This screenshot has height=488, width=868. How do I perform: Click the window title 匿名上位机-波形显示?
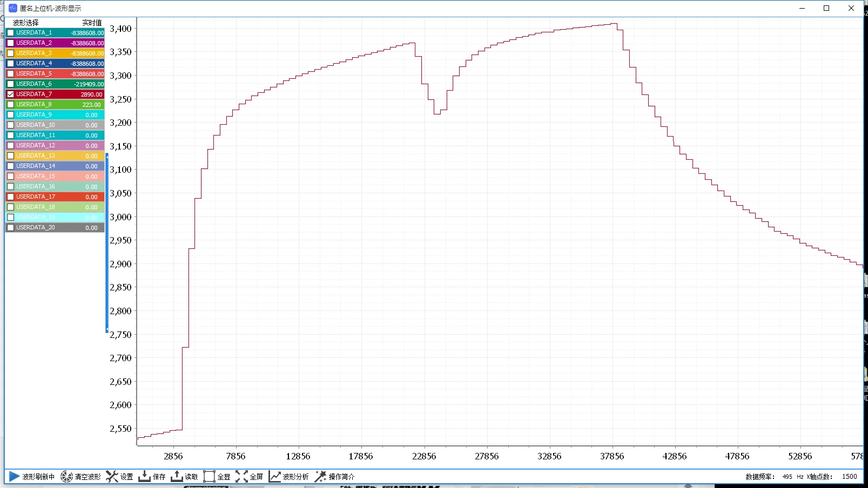[x=51, y=8]
